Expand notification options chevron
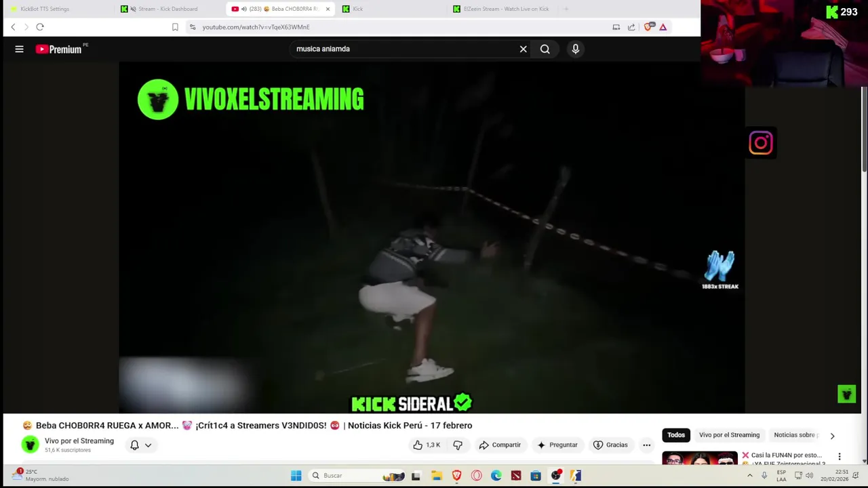 pos(148,445)
